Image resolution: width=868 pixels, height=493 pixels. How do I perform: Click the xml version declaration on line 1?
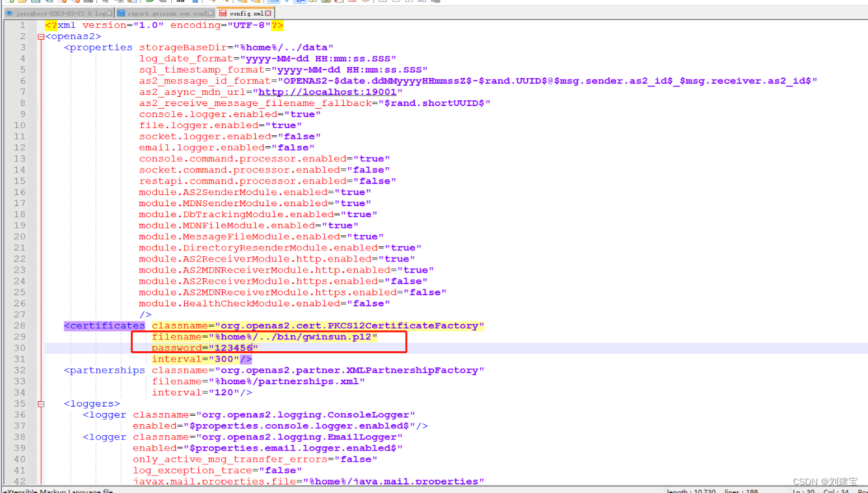point(164,25)
